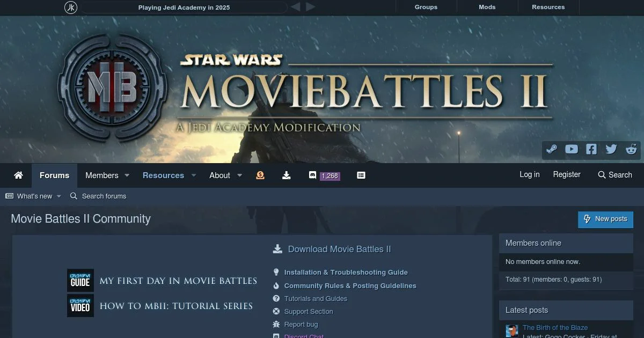Open the Reddit social icon
The height and width of the screenshot is (338, 644).
[x=631, y=149]
